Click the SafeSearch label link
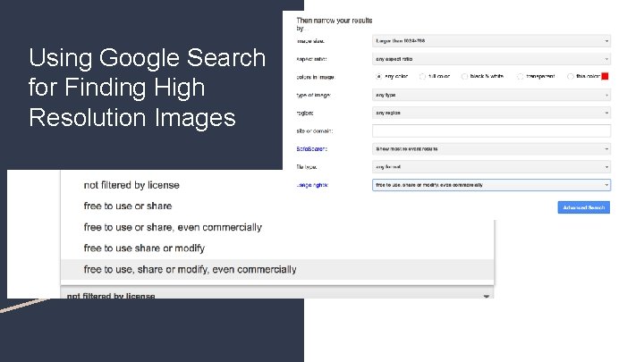Screen dimensions: 644x362 coord(312,149)
